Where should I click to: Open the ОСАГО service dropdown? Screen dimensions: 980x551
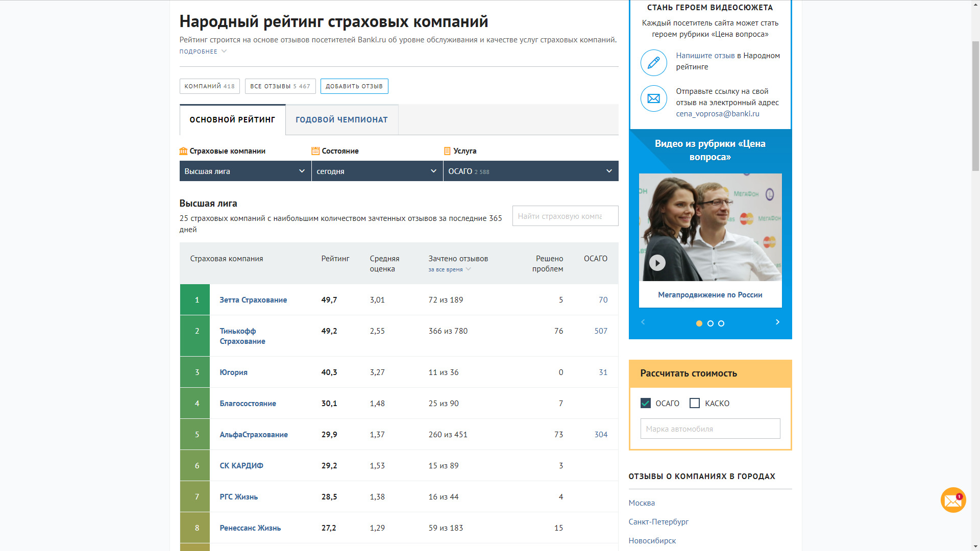click(530, 171)
